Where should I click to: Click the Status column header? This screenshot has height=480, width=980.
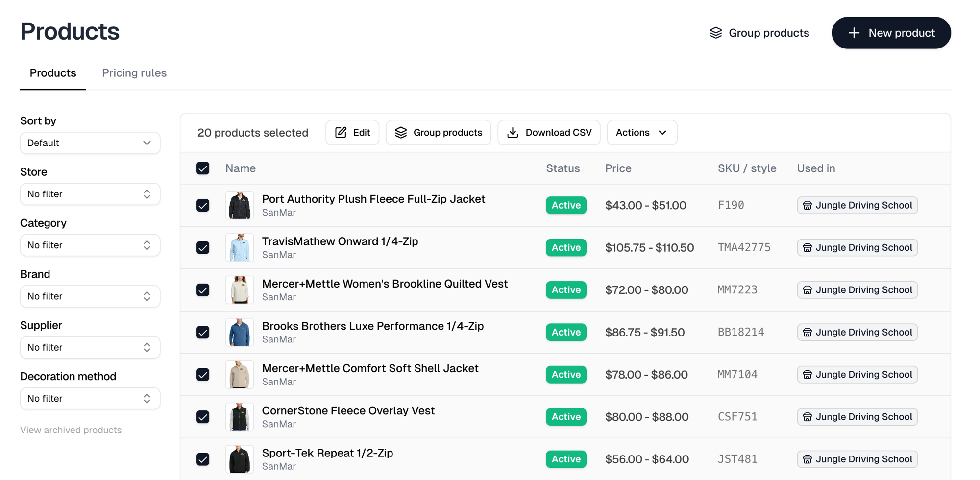(x=563, y=168)
